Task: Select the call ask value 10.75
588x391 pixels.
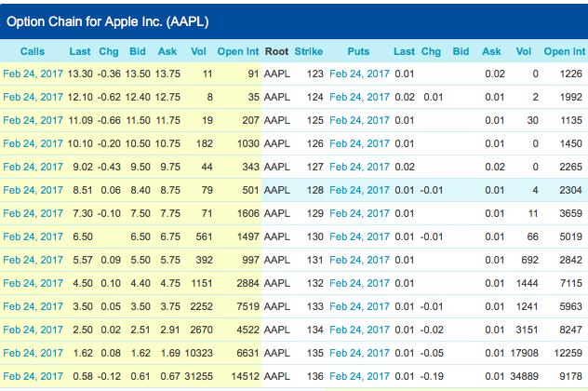Action: [167, 143]
